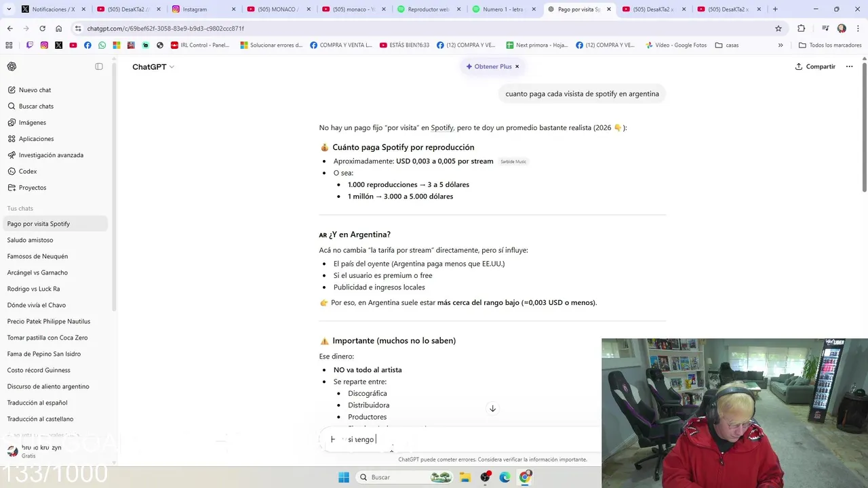
Task: Collapse the sidebar with the panel icon
Action: 99,66
